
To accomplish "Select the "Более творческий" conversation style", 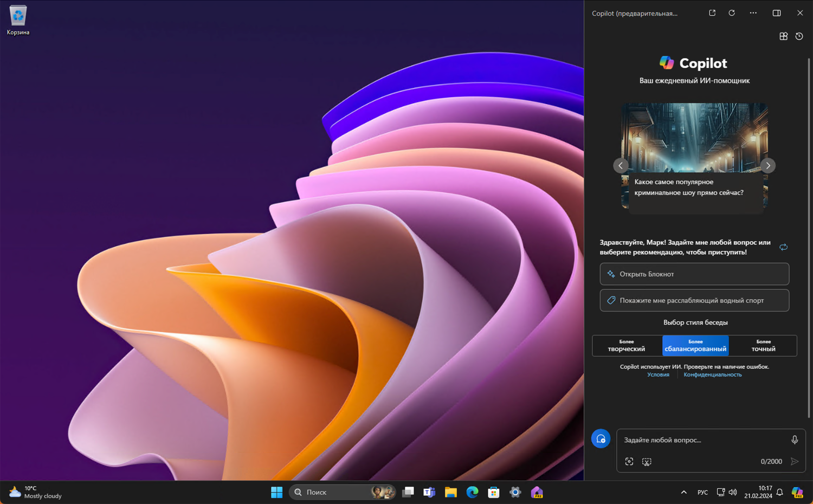I will click(x=627, y=346).
